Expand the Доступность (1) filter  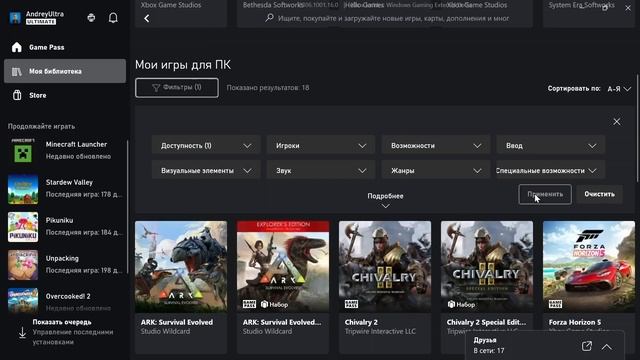[x=206, y=146]
